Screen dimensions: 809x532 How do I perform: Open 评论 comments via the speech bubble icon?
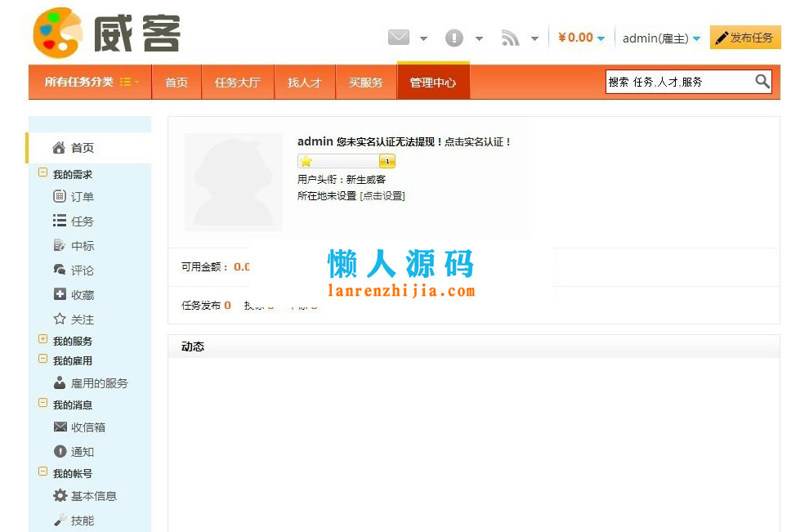(x=57, y=270)
